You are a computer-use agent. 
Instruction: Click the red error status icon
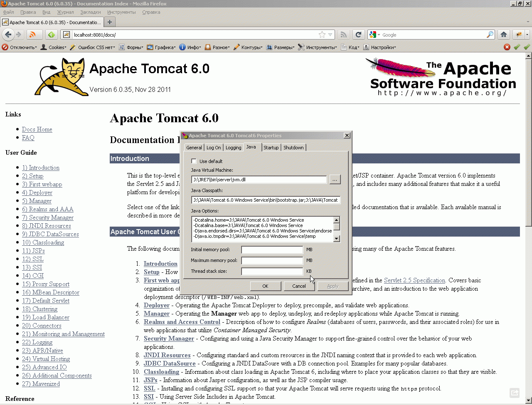(x=507, y=47)
